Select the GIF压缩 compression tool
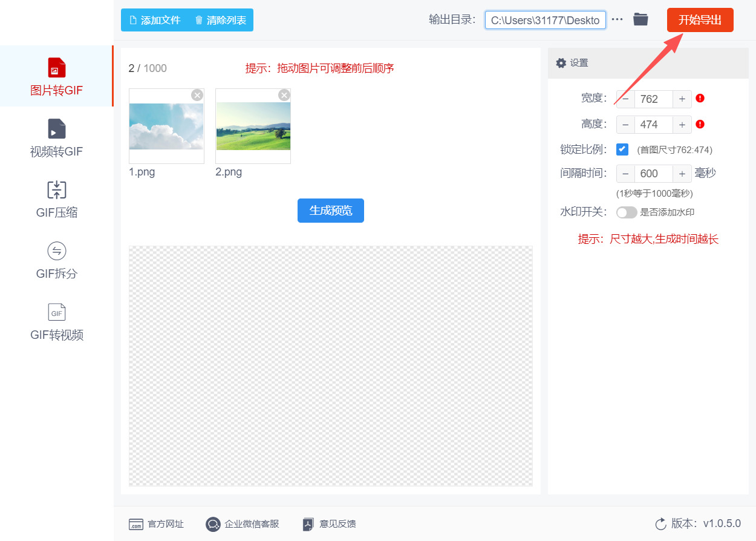Viewport: 756px width, 541px height. tap(56, 200)
